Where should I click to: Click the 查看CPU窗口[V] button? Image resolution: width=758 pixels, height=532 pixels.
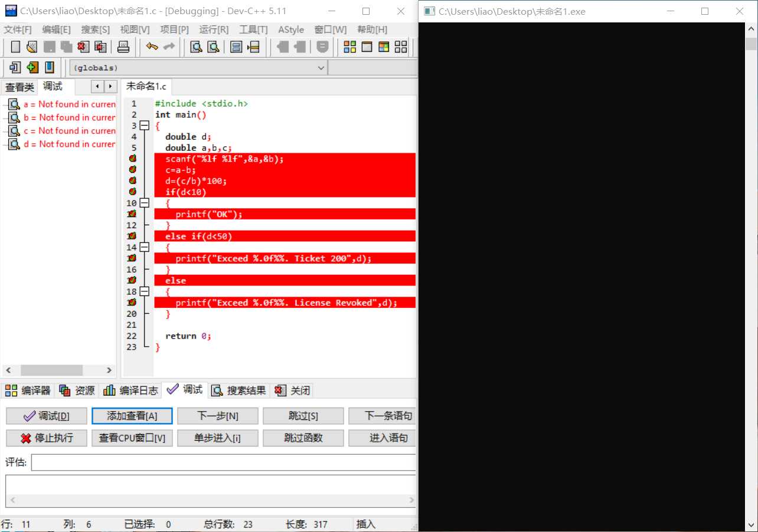pos(132,438)
